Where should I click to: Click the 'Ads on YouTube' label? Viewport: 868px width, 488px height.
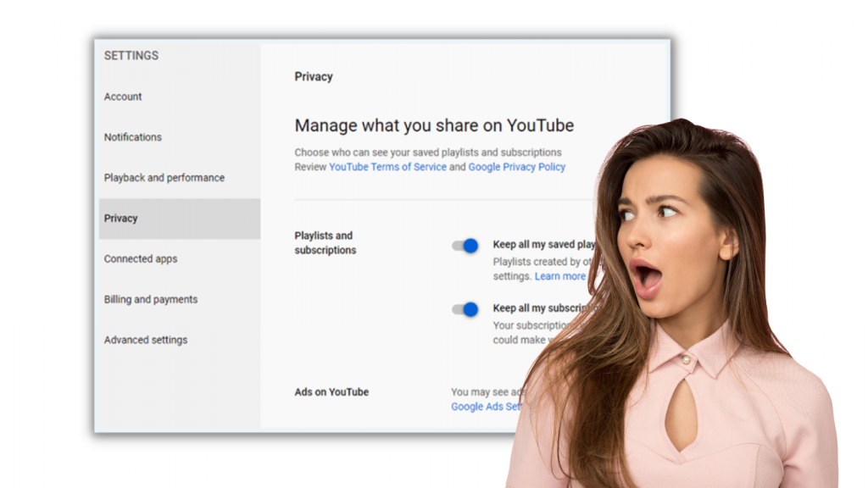[331, 392]
